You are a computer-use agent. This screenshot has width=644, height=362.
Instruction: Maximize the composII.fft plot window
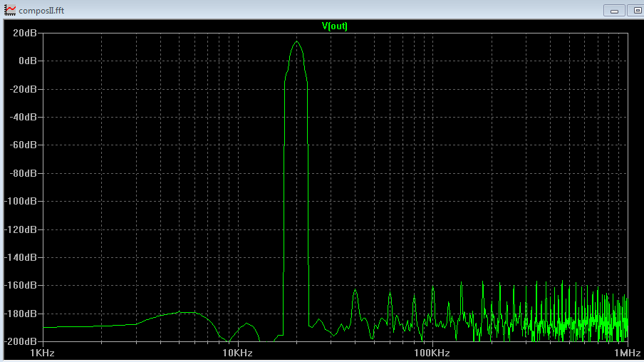coord(635,11)
